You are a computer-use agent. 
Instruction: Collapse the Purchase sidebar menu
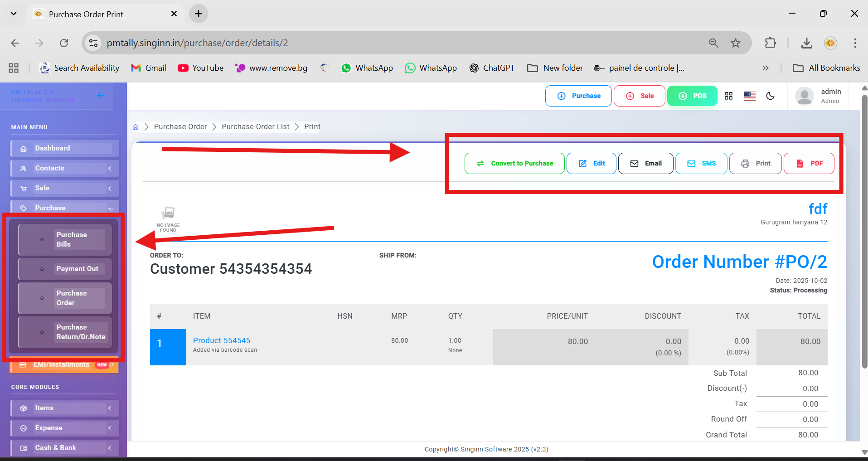(64, 208)
